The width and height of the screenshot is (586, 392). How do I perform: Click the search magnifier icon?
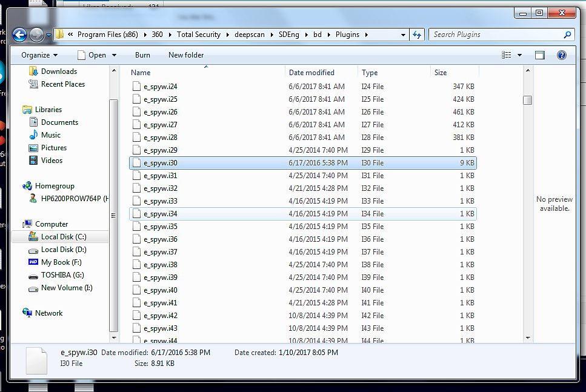click(x=567, y=35)
